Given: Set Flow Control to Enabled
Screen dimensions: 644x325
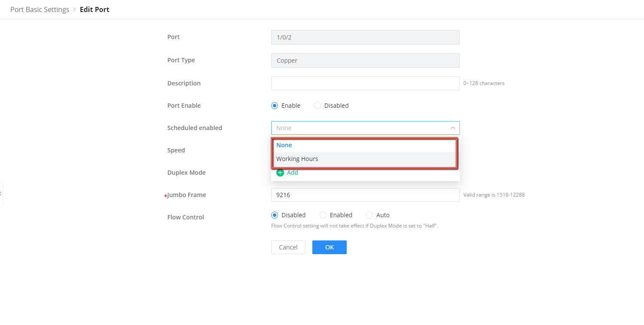Looking at the screenshot, I should (323, 215).
